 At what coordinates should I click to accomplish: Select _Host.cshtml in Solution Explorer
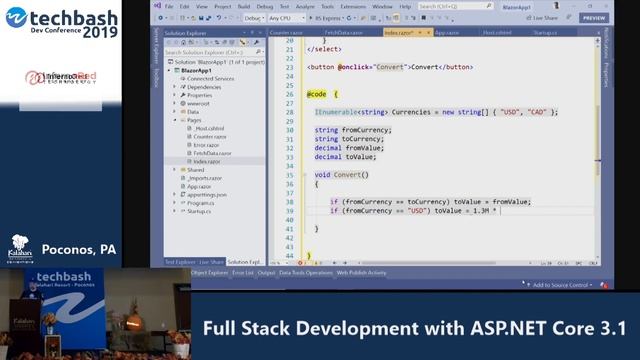tap(209, 128)
